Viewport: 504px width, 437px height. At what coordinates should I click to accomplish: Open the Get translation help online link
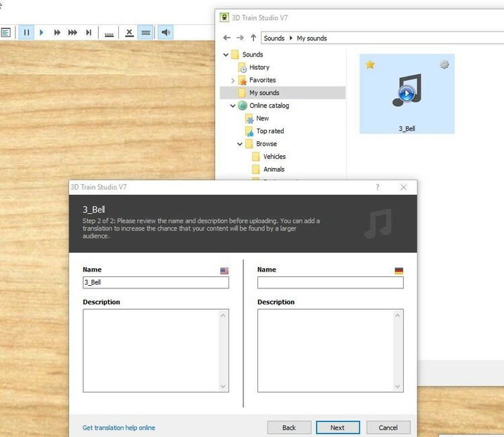click(x=119, y=428)
